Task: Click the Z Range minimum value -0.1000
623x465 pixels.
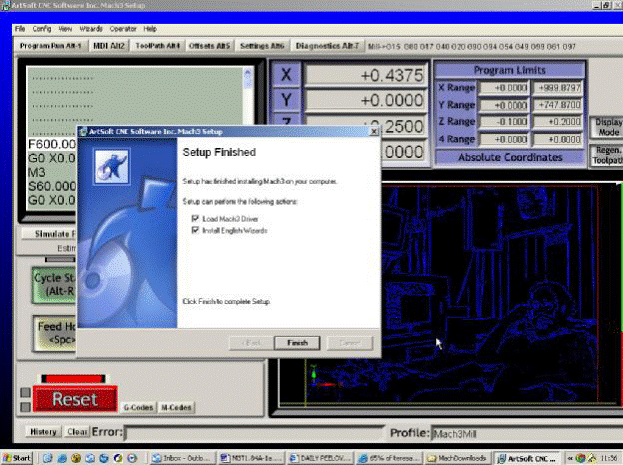Action: 504,122
